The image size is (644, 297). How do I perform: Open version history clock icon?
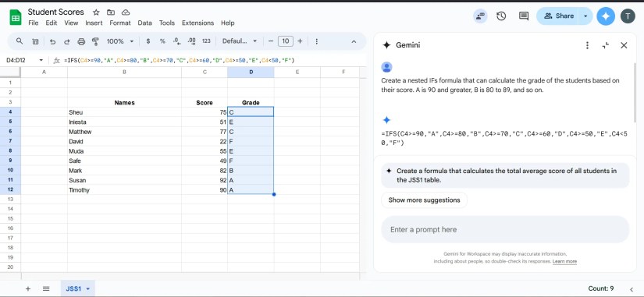point(501,16)
